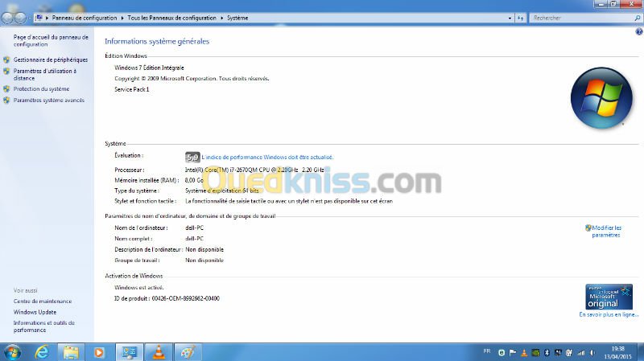This screenshot has width=644, height=361.
Task: Click Panneau de configuration in breadcrumb
Action: (85, 18)
